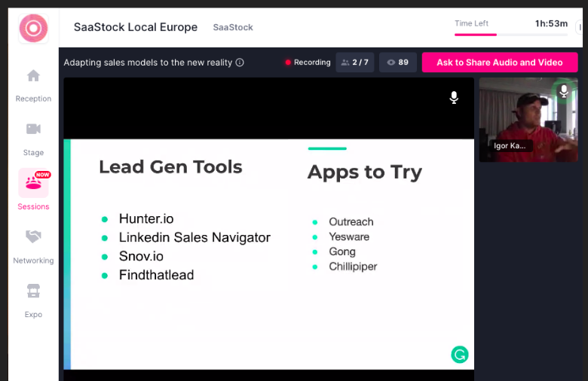Click the Recording indicator
588x381 pixels.
308,62
